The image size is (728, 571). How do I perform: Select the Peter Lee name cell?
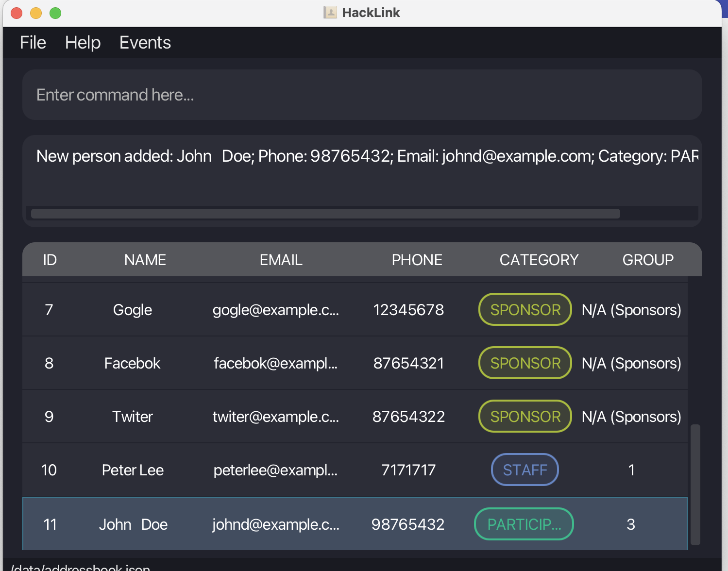click(133, 470)
